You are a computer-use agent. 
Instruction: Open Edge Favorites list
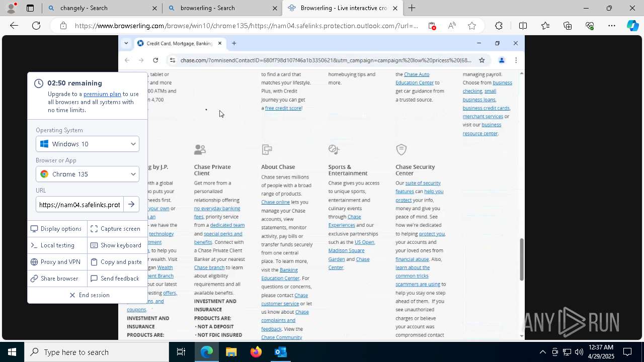point(545,26)
